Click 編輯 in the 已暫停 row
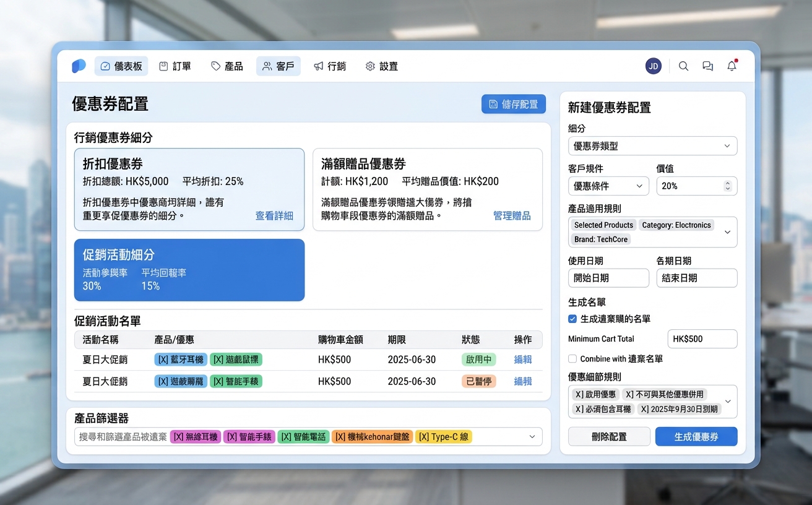Image resolution: width=812 pixels, height=505 pixels. [523, 381]
